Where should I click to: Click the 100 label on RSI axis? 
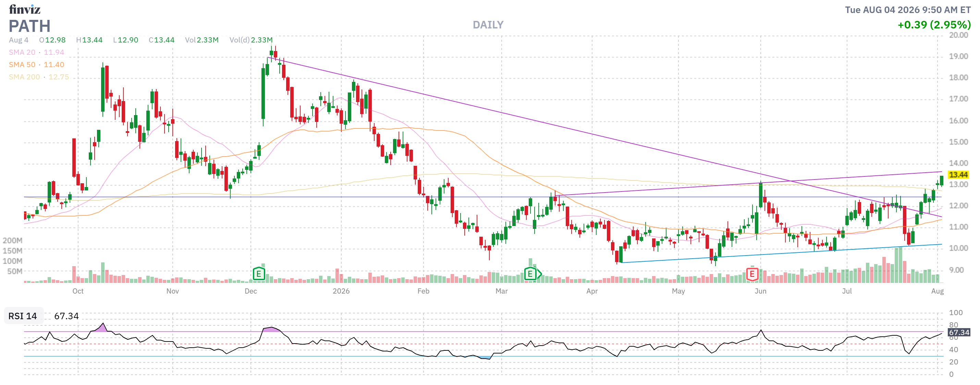tap(956, 313)
